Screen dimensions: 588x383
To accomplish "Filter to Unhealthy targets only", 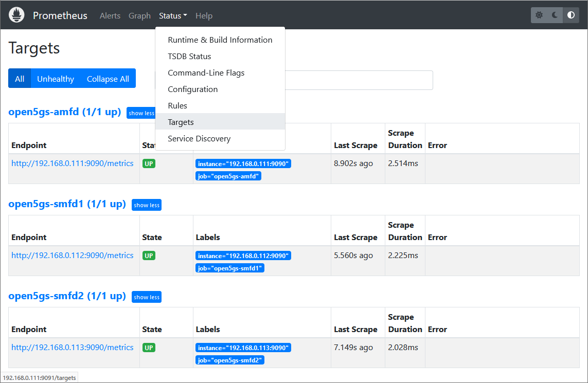I will tap(56, 78).
